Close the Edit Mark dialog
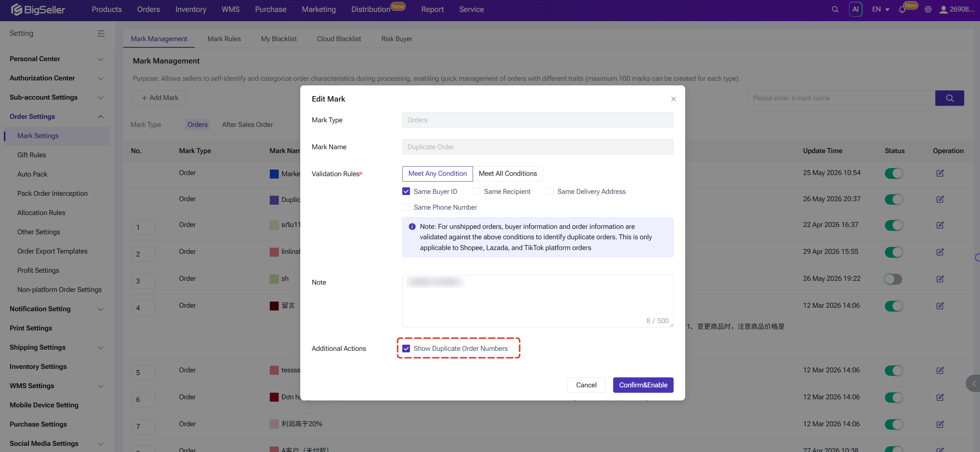Viewport: 980px width, 452px height. pyautogui.click(x=673, y=99)
